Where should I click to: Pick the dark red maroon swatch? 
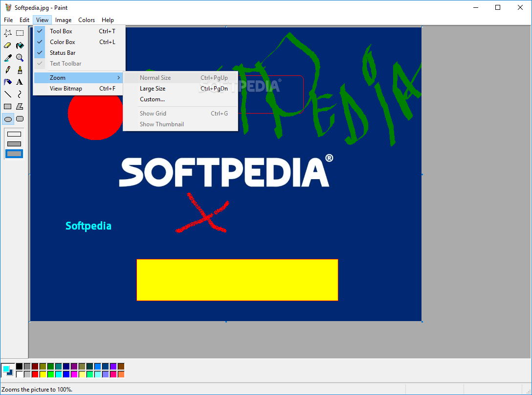(x=35, y=366)
